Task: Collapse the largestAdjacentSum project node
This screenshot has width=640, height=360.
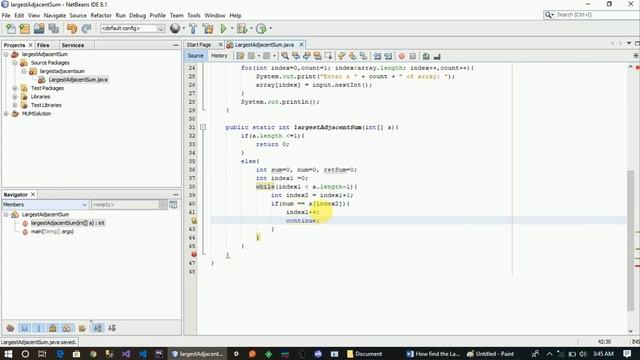Action: coord(6,54)
